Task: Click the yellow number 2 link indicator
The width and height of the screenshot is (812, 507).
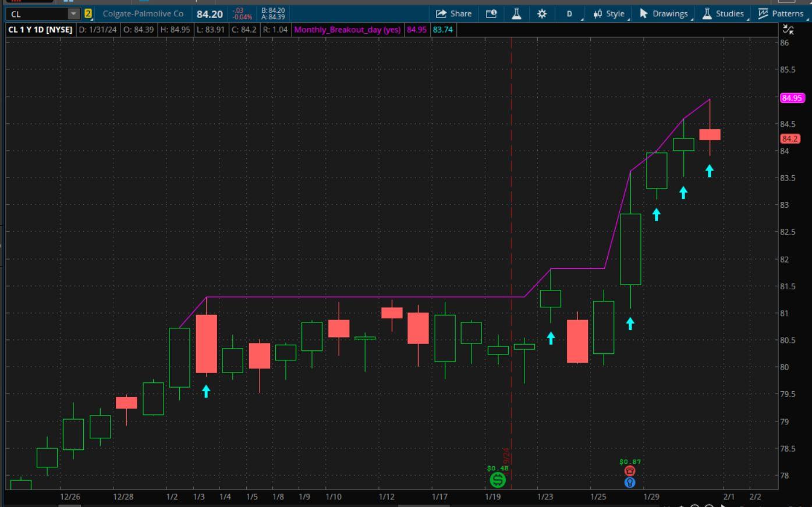Action: click(x=88, y=13)
